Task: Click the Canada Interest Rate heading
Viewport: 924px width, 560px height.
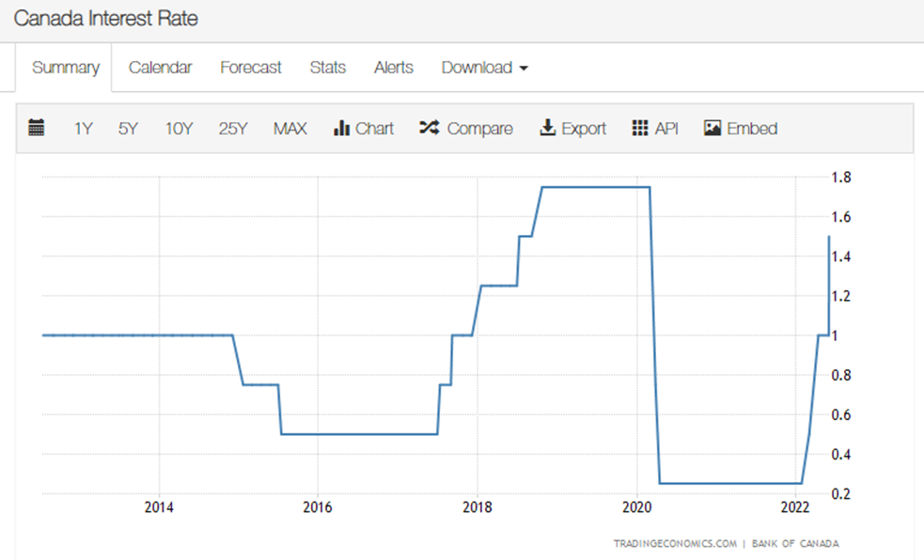Action: tap(106, 18)
